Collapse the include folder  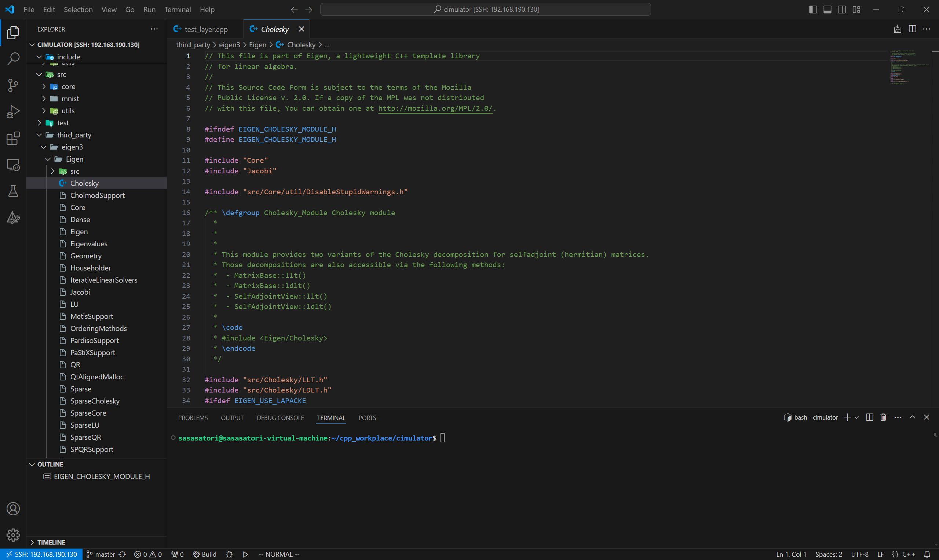tap(39, 56)
